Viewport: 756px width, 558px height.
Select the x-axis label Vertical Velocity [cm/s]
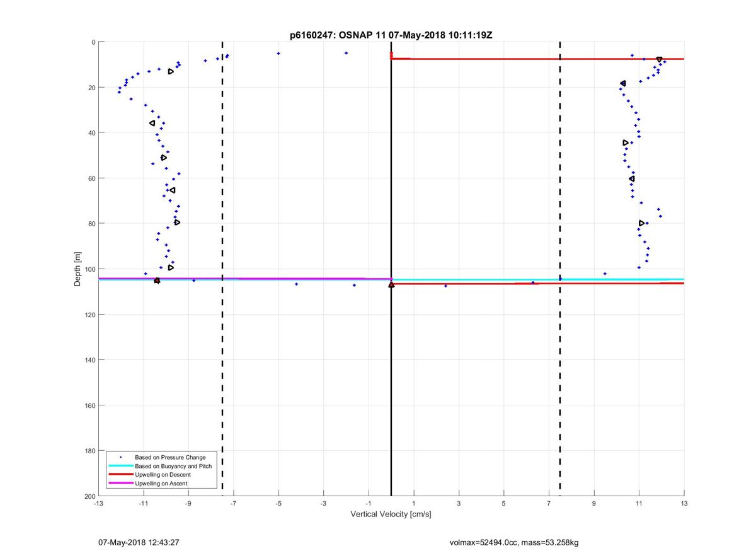391,514
